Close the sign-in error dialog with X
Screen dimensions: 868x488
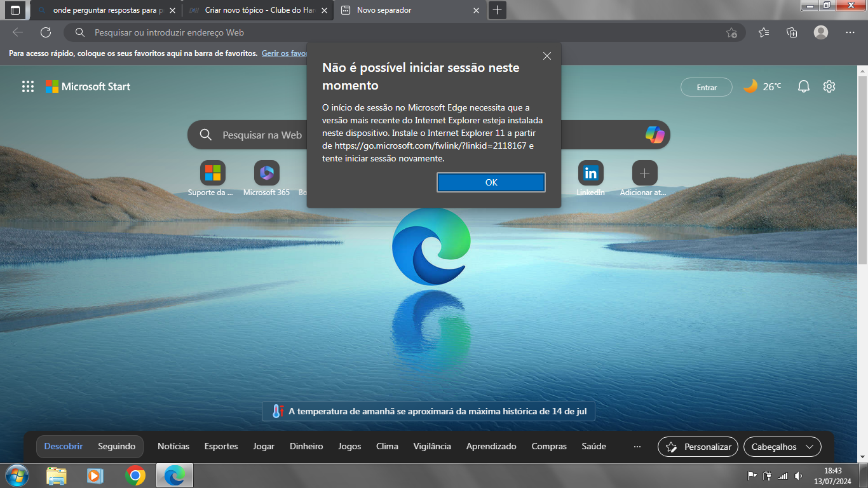547,56
